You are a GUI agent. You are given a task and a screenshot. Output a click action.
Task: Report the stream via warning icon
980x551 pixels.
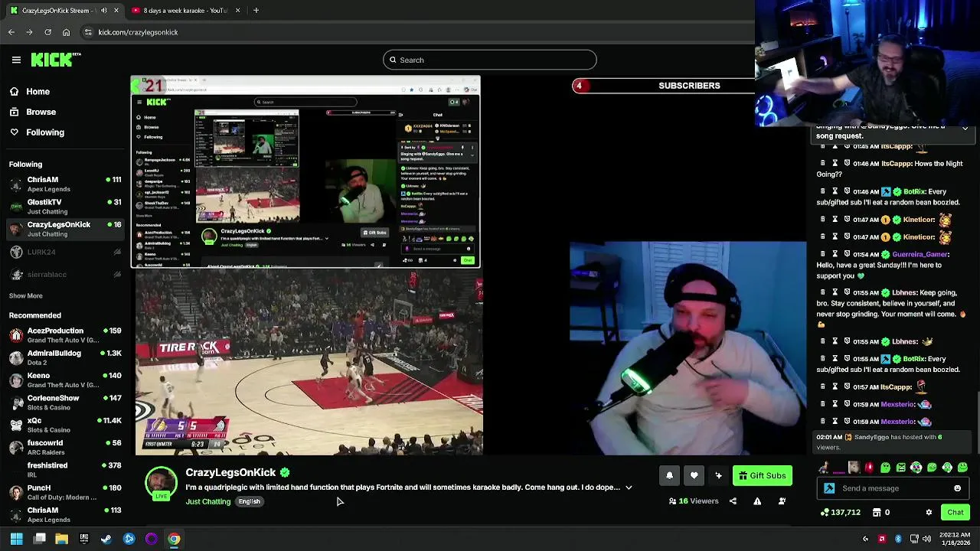757,501
